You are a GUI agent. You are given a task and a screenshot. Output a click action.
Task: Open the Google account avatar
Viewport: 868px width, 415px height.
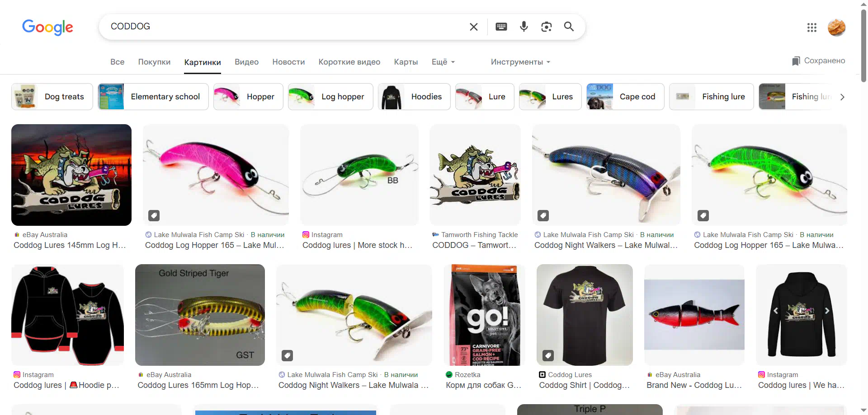837,28
